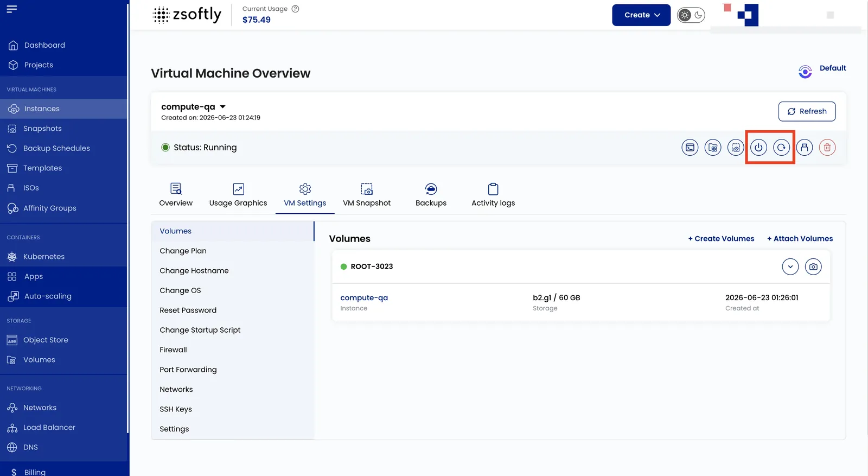Open the compute-qa instance dropdown arrow
The height and width of the screenshot is (476, 868).
[222, 107]
